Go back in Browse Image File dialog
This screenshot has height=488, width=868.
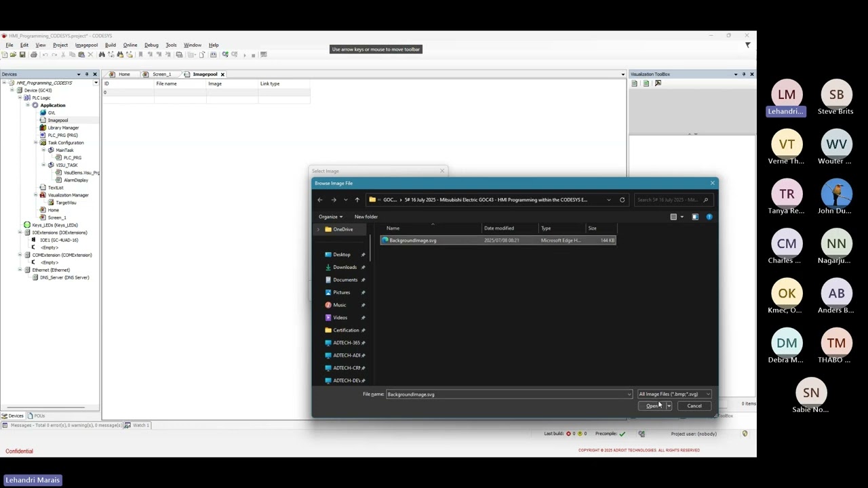pos(320,200)
